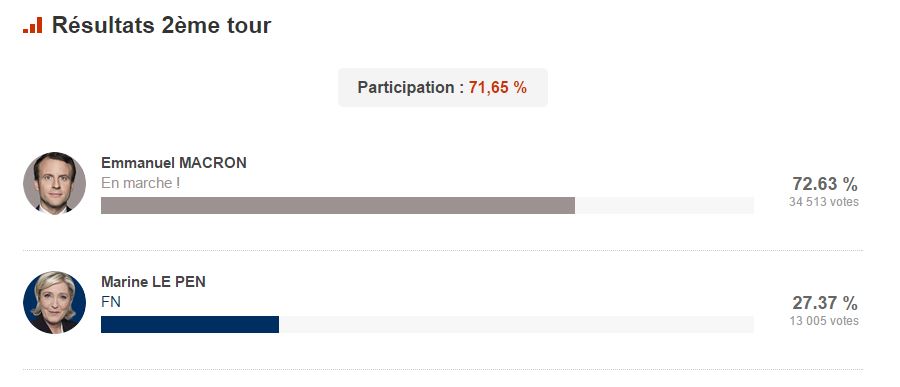Image resolution: width=900 pixels, height=387 pixels.
Task: Open the portrait thumbnail beside Marine LE PEN
Action: [55, 302]
